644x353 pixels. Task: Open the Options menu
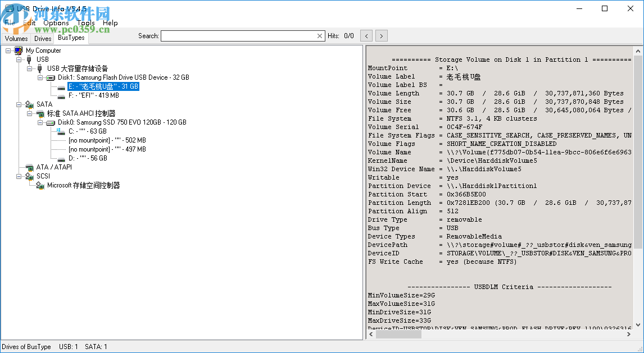56,23
